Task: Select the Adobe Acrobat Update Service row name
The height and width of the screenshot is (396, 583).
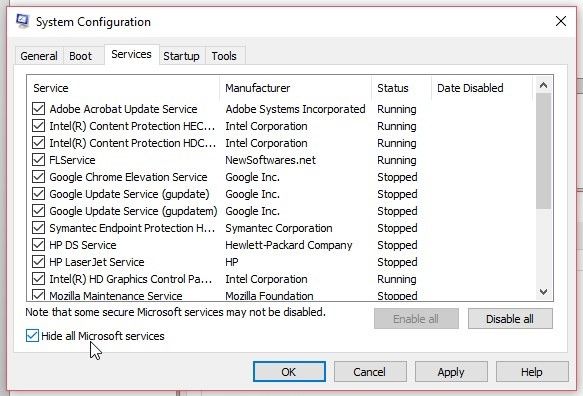Action: click(123, 109)
